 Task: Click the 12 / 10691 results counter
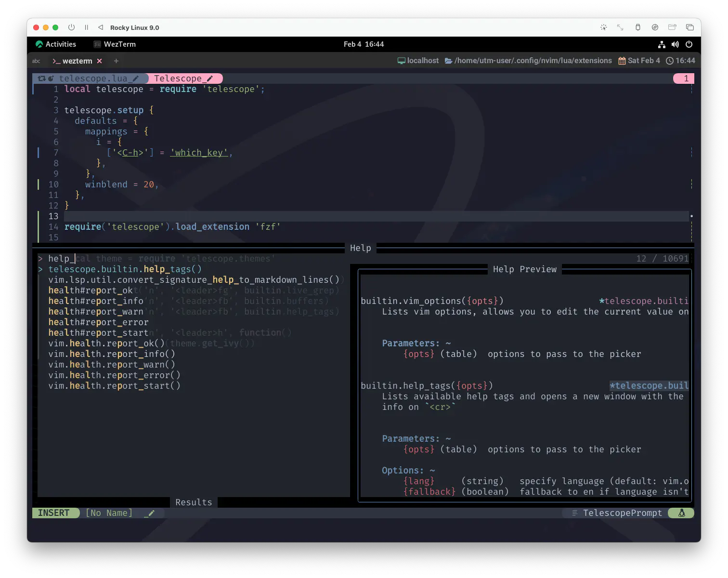pos(663,259)
